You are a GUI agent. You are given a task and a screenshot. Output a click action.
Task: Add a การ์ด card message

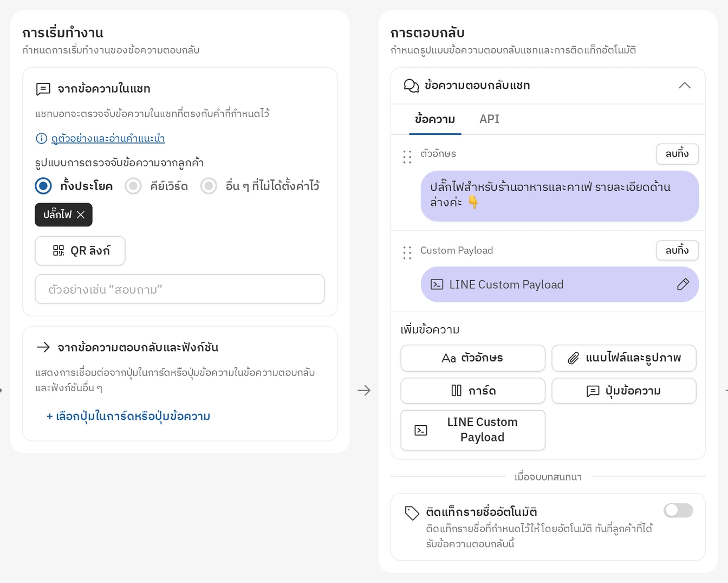[x=473, y=391]
